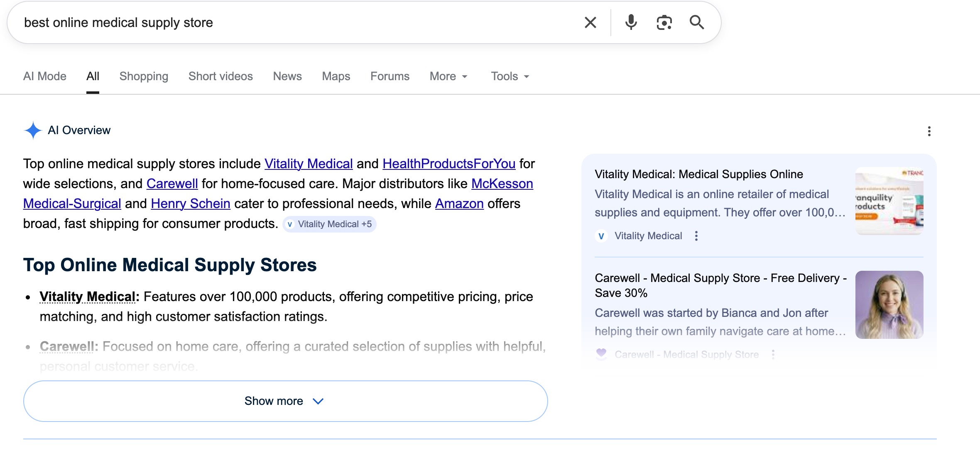Open three-dot menu beside Vitality Medical source

(x=696, y=236)
